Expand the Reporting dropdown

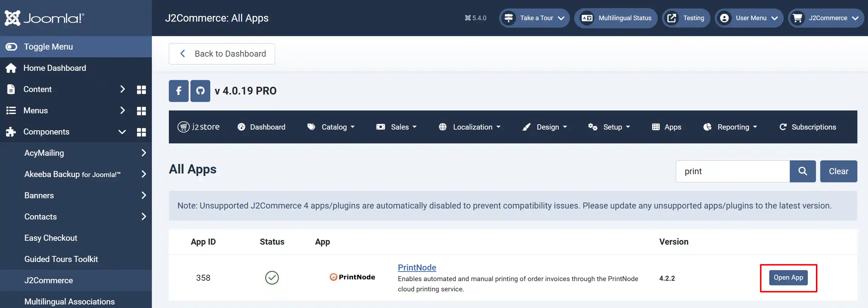tap(730, 127)
